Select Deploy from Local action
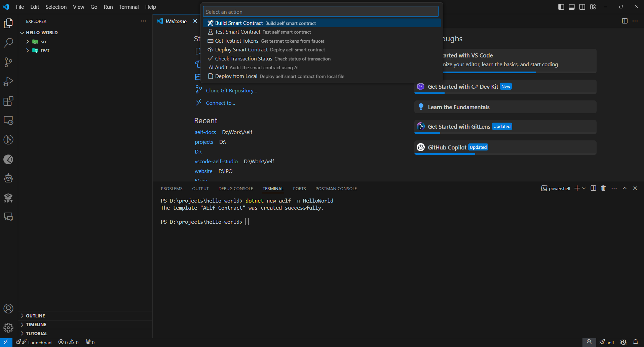This screenshot has height=347, width=644. click(x=322, y=76)
